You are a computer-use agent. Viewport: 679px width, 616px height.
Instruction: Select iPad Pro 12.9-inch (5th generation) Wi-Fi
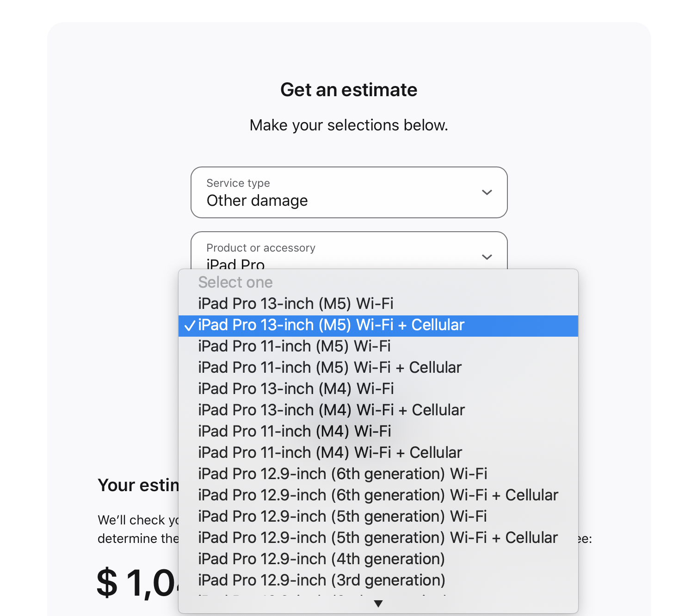click(342, 517)
